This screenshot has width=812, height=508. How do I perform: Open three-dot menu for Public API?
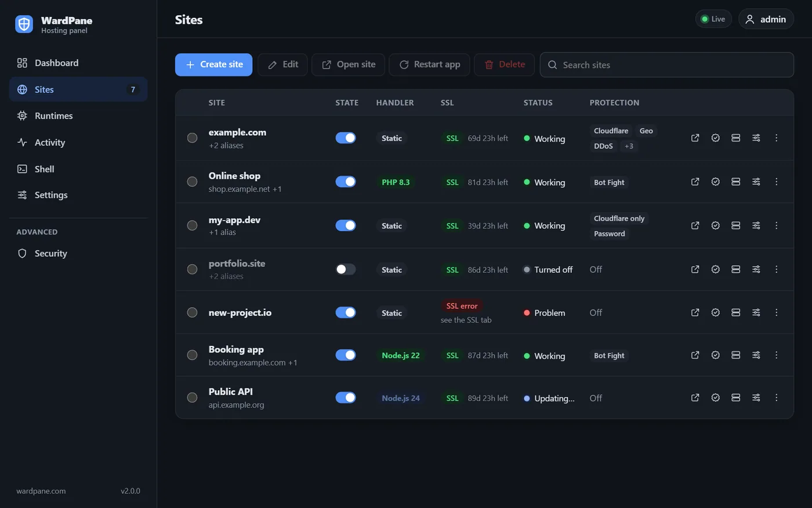tap(776, 398)
